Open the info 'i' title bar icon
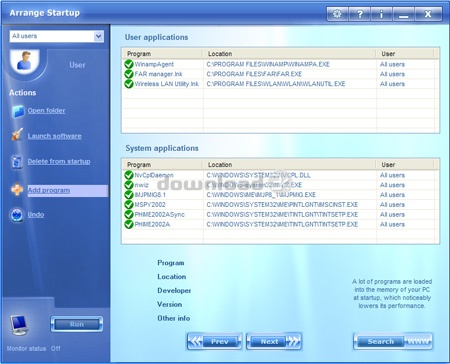 coord(382,14)
